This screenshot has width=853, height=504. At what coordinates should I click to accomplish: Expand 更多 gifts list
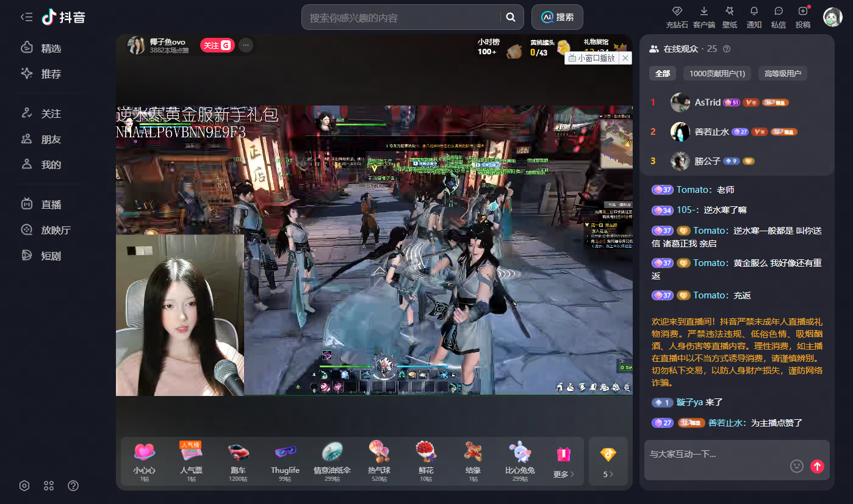coord(563,461)
